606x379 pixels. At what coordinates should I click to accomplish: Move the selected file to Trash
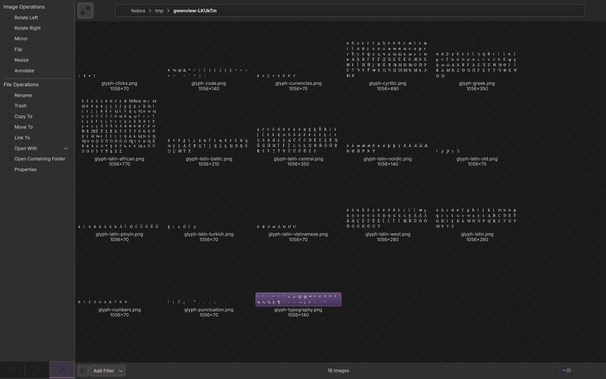(x=20, y=106)
